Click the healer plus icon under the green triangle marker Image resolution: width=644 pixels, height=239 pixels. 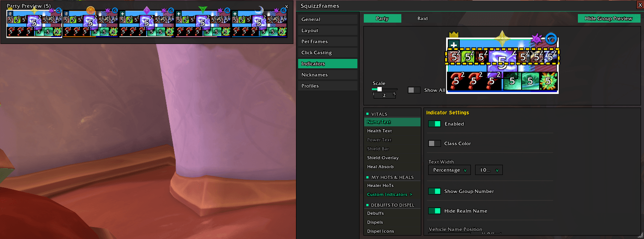179,14
